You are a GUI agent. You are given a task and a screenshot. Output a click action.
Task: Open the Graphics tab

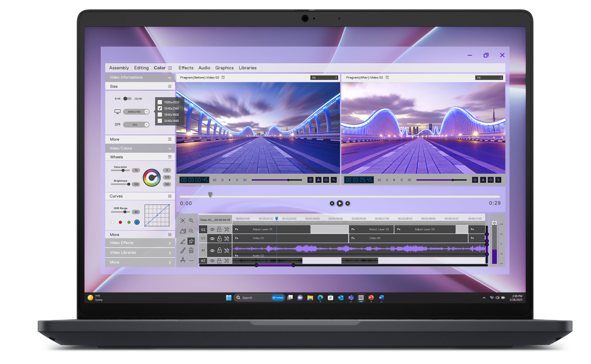pos(224,68)
